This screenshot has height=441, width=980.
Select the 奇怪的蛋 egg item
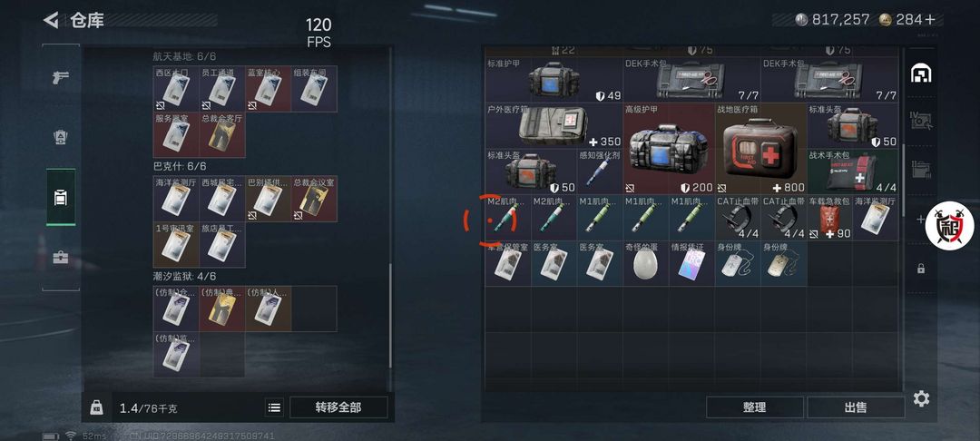tap(646, 263)
